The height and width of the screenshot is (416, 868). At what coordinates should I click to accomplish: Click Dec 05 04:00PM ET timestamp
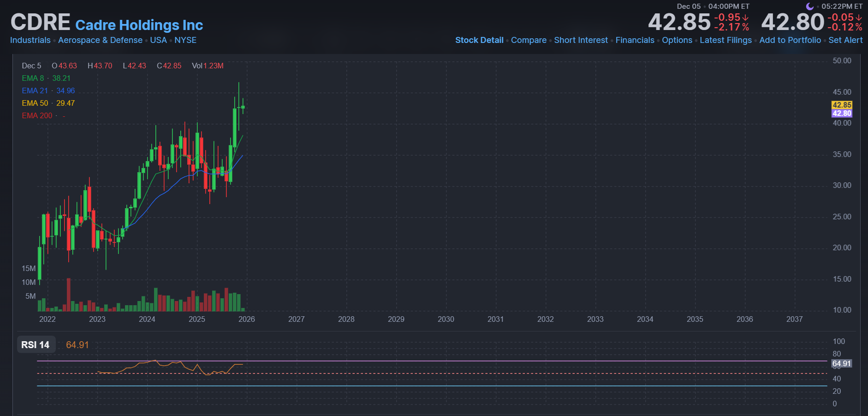click(713, 6)
